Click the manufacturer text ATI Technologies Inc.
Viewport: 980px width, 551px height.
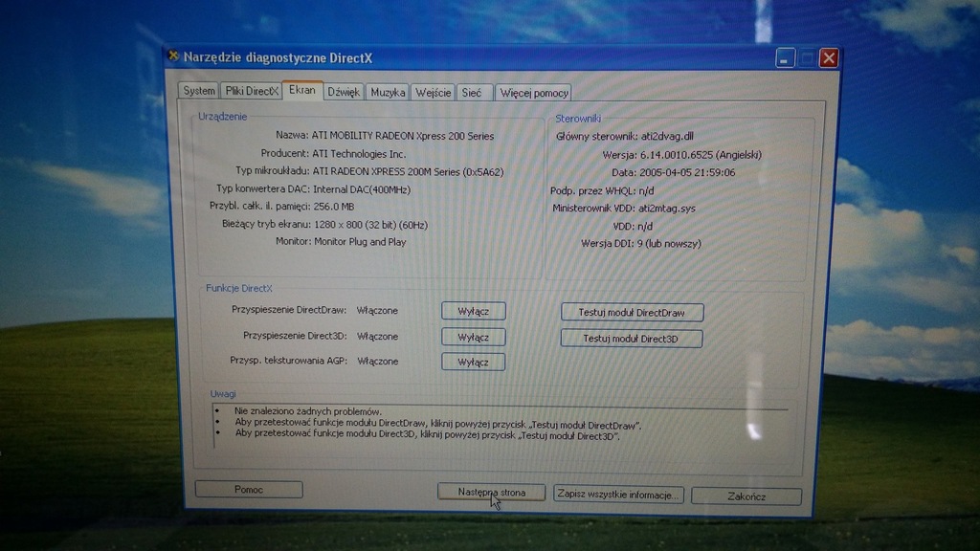(x=359, y=154)
